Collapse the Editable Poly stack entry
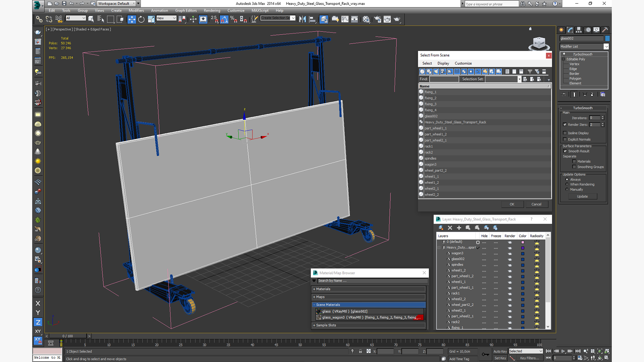This screenshot has height=362, width=644. (563, 59)
